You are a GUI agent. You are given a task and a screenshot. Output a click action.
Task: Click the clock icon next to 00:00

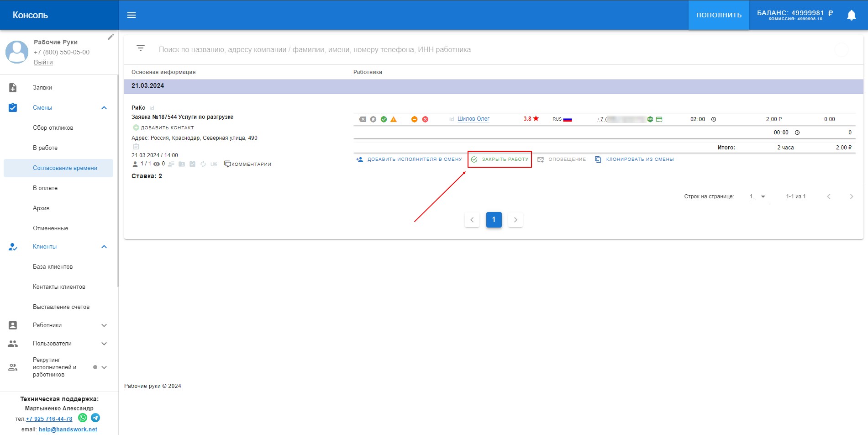(797, 133)
